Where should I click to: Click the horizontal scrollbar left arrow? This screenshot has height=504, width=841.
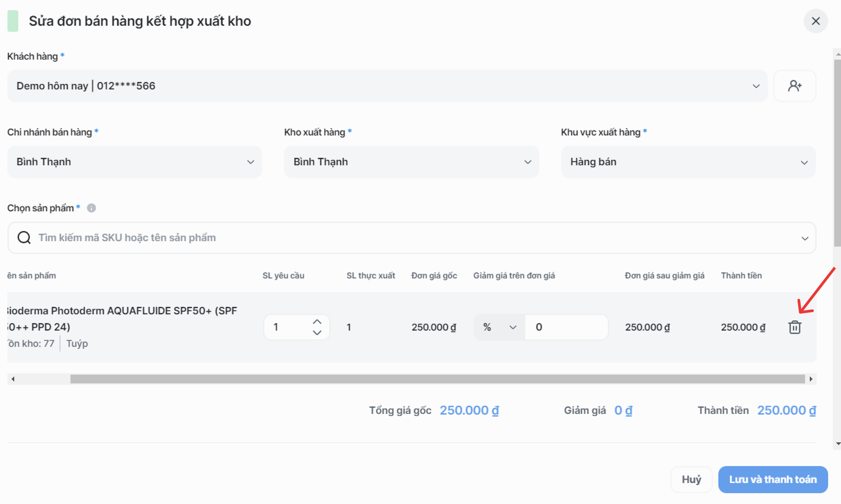13,379
